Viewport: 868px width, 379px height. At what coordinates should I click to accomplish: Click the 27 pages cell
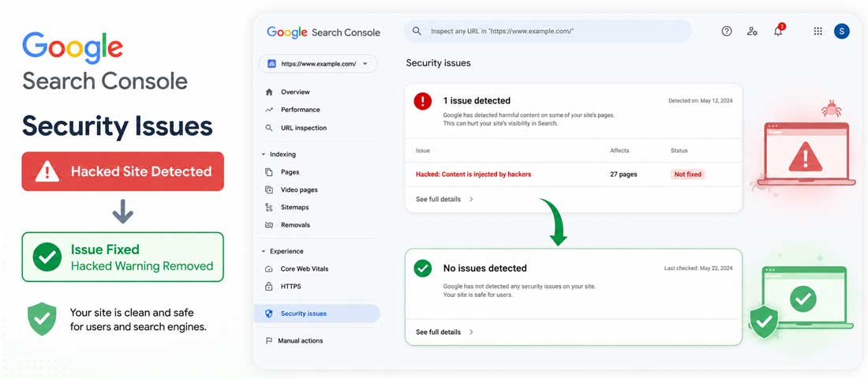pyautogui.click(x=623, y=174)
